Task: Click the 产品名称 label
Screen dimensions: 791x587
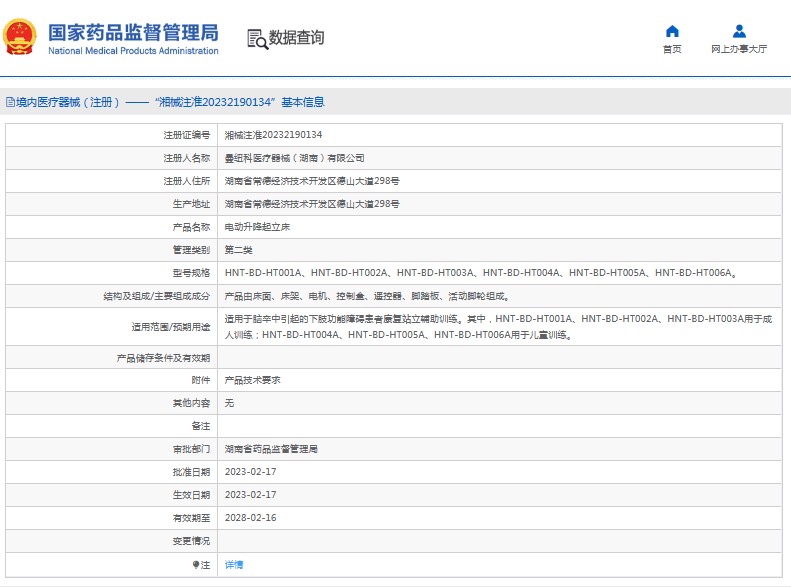Action: click(191, 227)
